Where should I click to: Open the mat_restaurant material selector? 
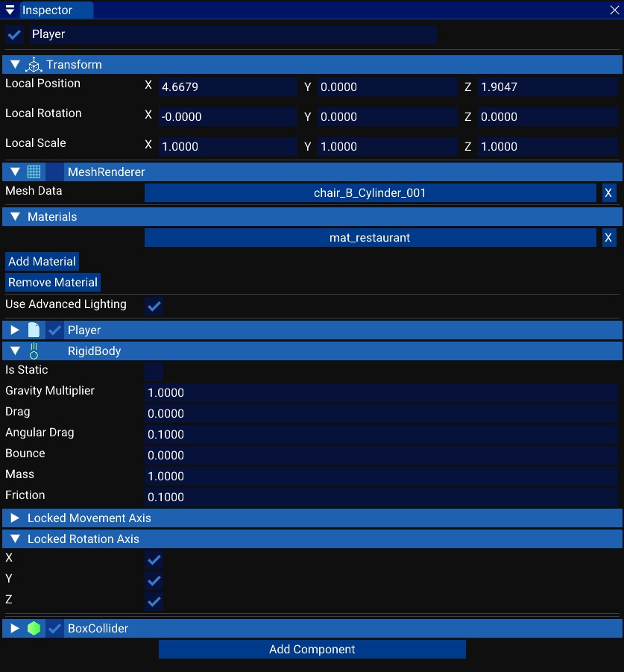tap(370, 237)
